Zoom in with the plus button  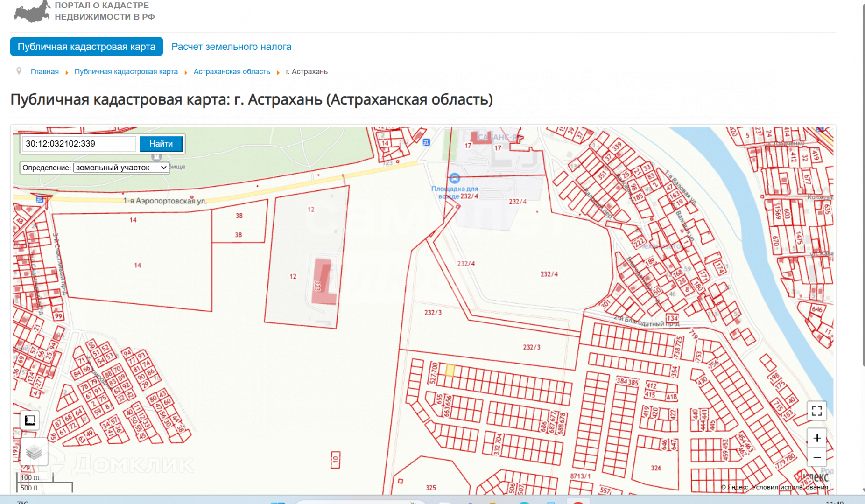[816, 438]
